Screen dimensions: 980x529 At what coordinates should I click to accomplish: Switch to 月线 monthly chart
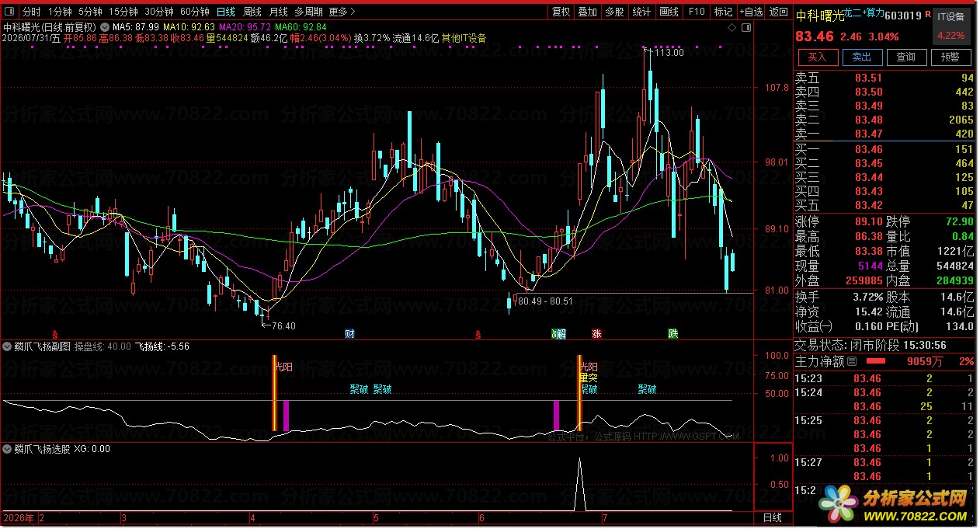click(x=278, y=12)
